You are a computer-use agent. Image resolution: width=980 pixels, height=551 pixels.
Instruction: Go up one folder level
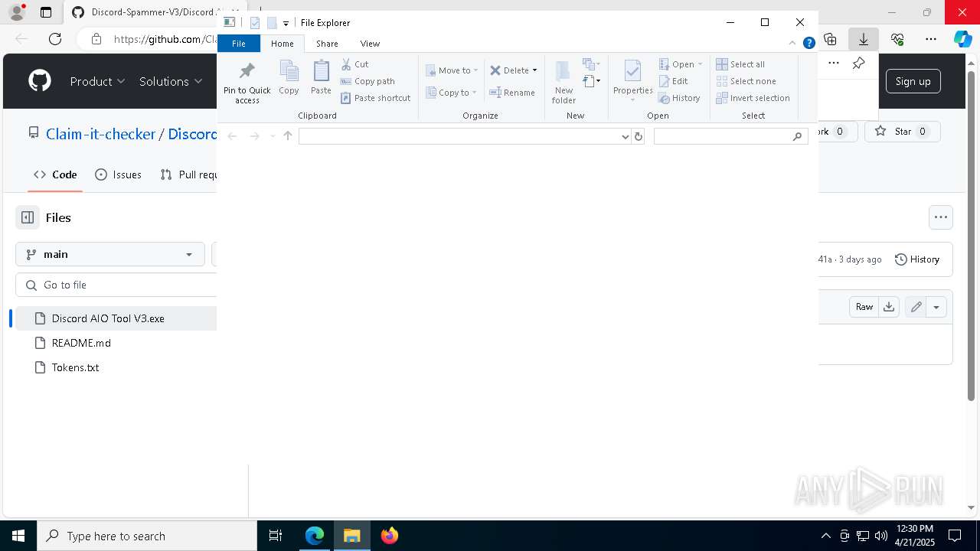click(288, 136)
